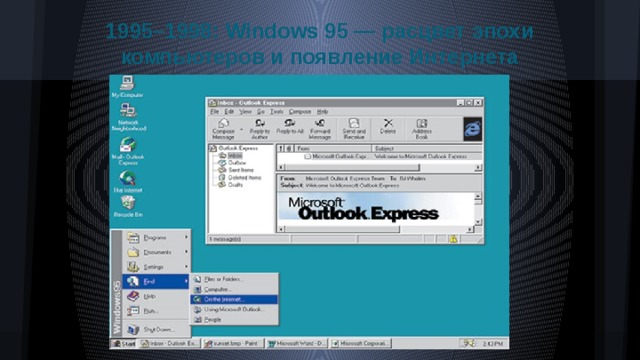This screenshot has width=640, height=360.
Task: Launch Mail - Outlook Express desktop icon
Action: click(128, 151)
